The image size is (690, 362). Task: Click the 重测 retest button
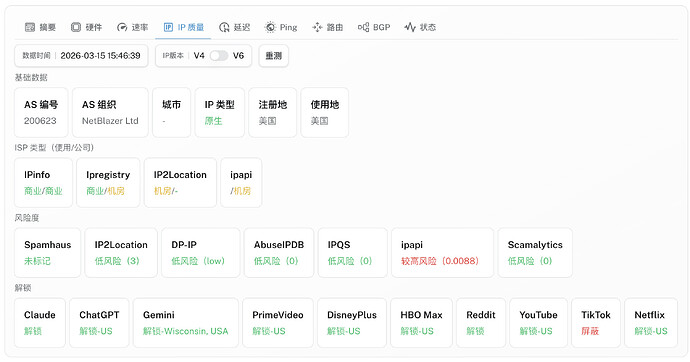pyautogui.click(x=274, y=56)
